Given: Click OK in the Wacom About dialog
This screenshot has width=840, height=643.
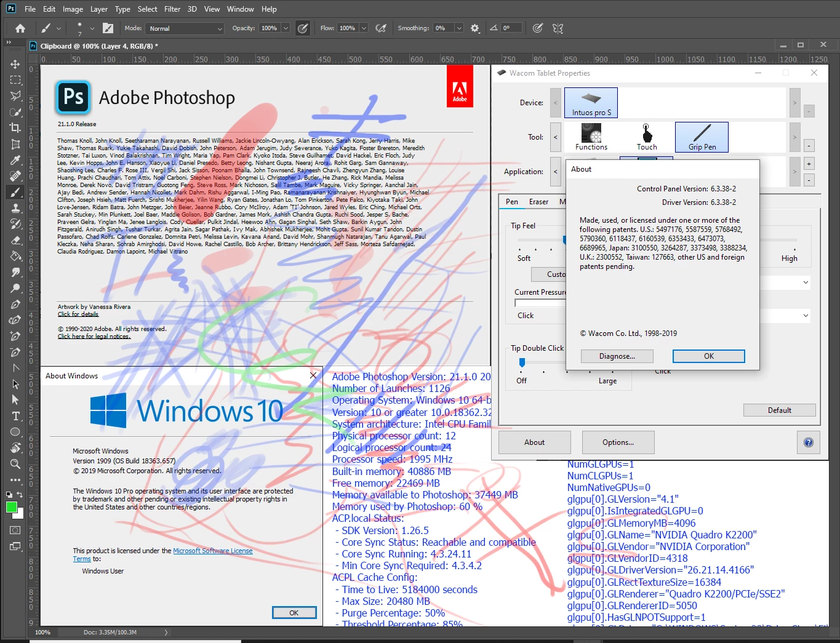Looking at the screenshot, I should pyautogui.click(x=709, y=356).
